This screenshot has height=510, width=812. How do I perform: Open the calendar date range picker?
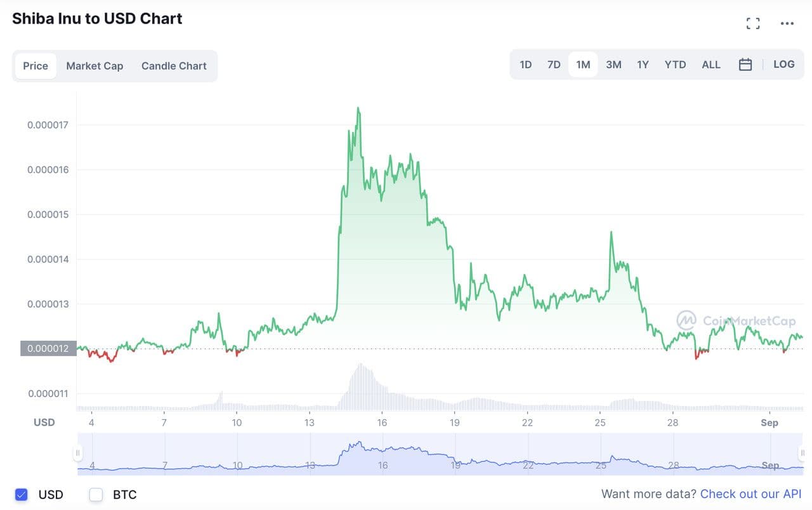(745, 65)
